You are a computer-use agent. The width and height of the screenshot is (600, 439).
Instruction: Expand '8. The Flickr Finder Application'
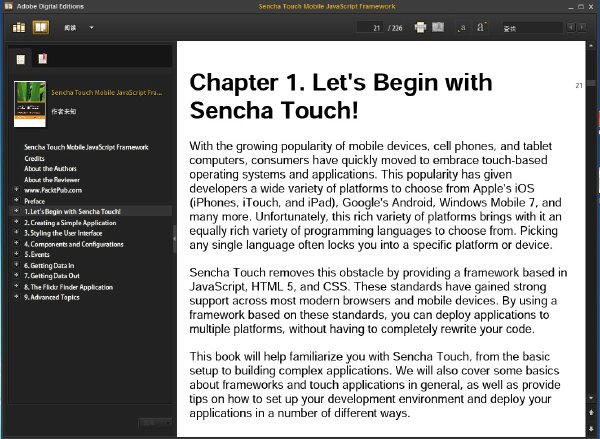[x=16, y=286]
